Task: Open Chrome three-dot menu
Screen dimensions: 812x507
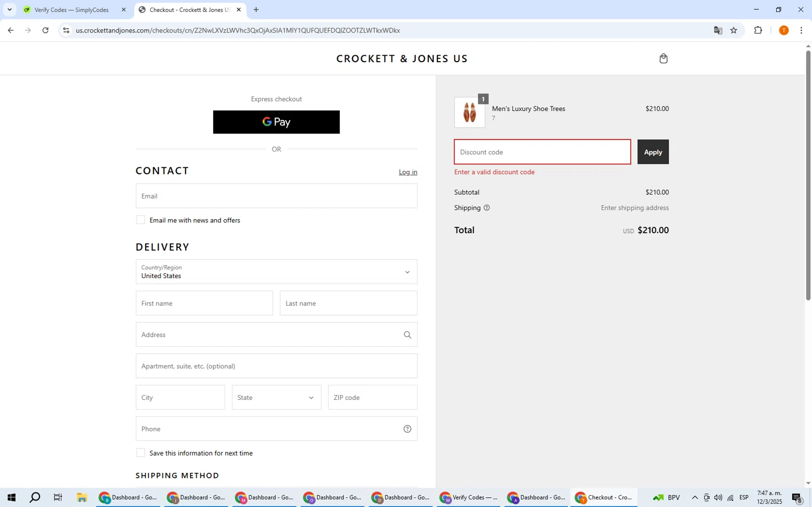Action: (x=801, y=30)
